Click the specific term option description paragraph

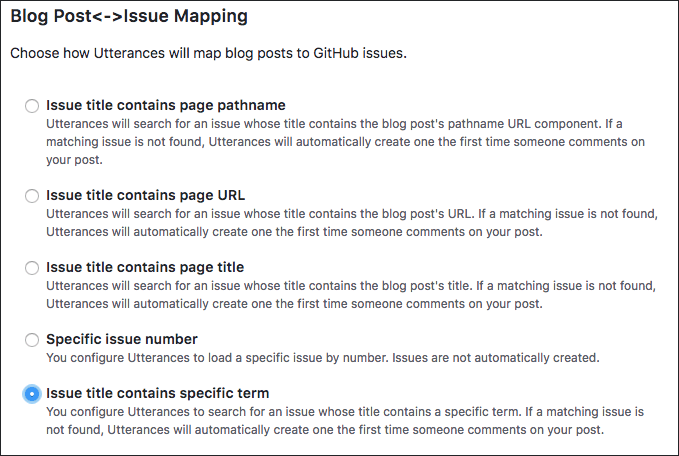point(345,420)
